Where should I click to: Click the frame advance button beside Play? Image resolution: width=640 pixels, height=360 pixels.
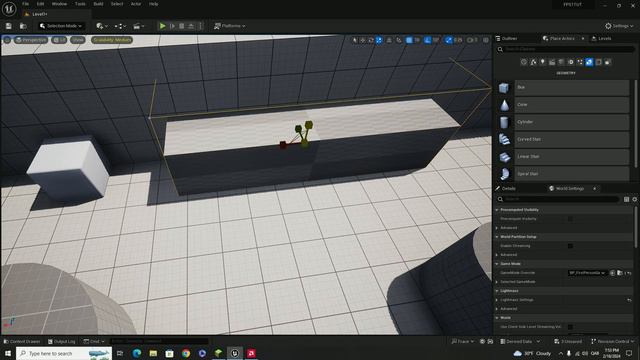tap(172, 26)
